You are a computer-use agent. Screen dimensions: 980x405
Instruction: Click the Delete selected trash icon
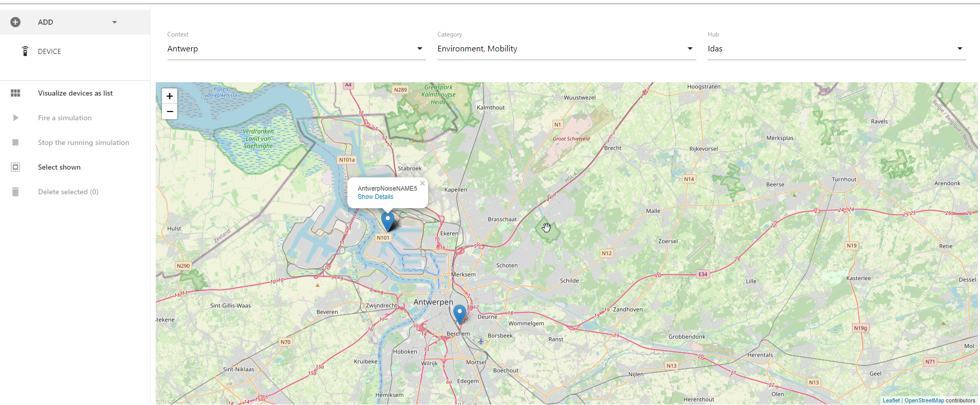click(15, 192)
